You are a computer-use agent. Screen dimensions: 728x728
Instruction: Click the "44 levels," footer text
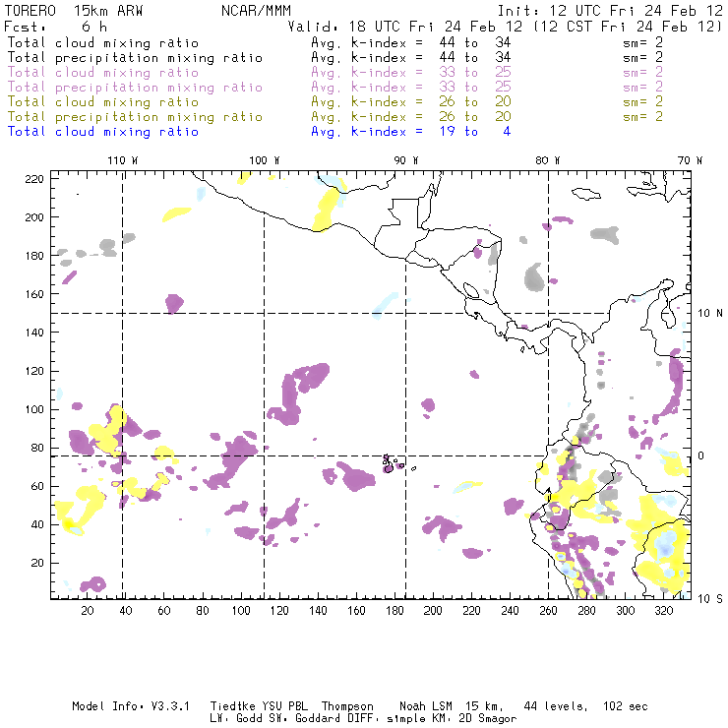(x=556, y=707)
